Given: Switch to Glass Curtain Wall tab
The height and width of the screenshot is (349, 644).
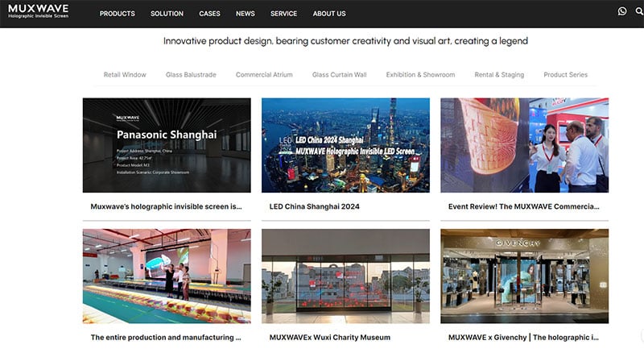Looking at the screenshot, I should [x=339, y=75].
